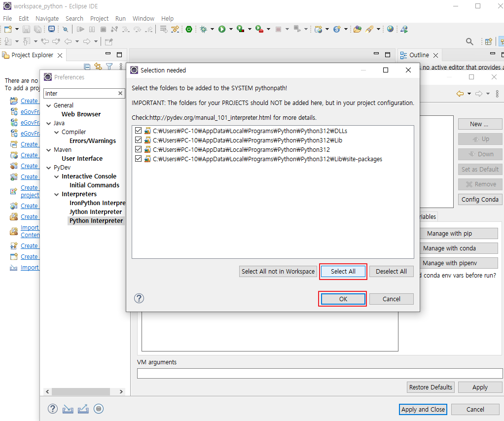Collapse the PyDev tree node
The width and height of the screenshot is (504, 421).
48,168
